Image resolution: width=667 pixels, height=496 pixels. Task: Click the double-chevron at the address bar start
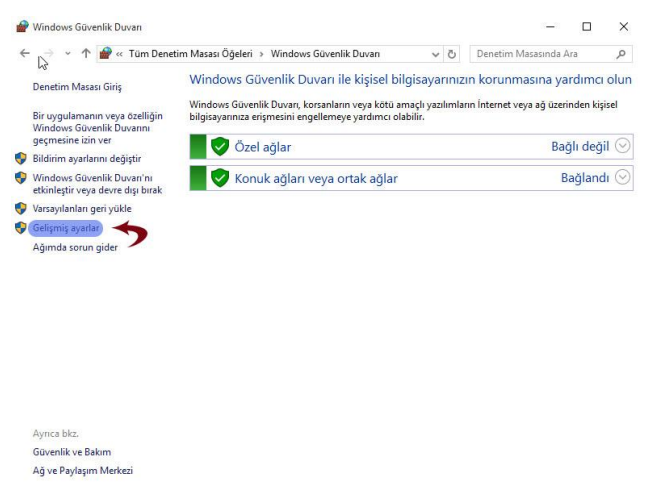coord(120,54)
